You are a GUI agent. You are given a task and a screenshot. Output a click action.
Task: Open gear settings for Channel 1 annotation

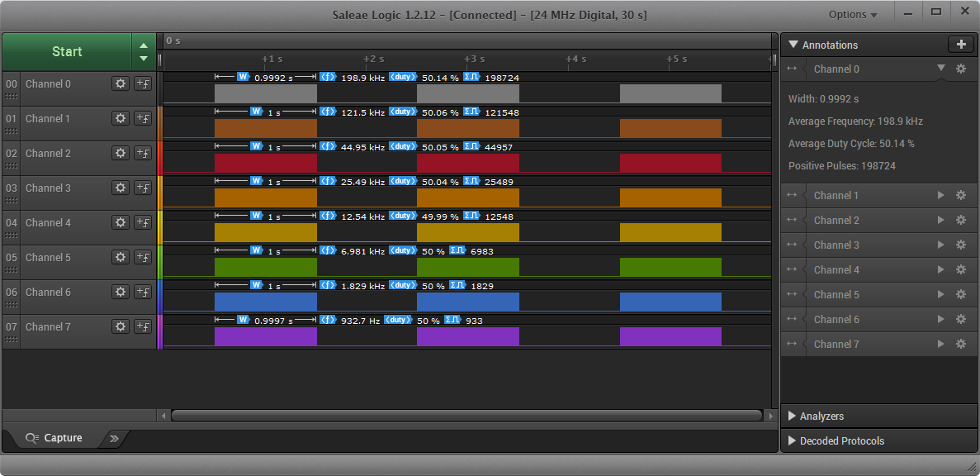pos(961,195)
